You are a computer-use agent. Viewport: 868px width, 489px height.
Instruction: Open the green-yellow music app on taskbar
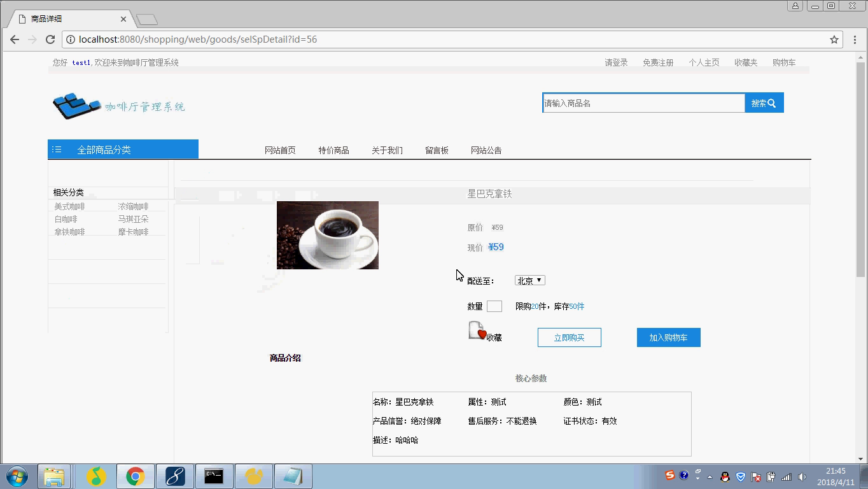coord(96,476)
